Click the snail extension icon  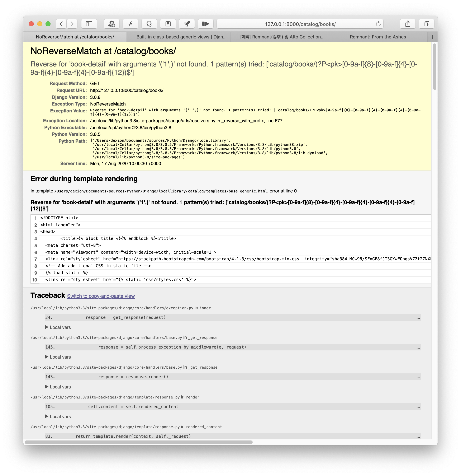coord(112,24)
